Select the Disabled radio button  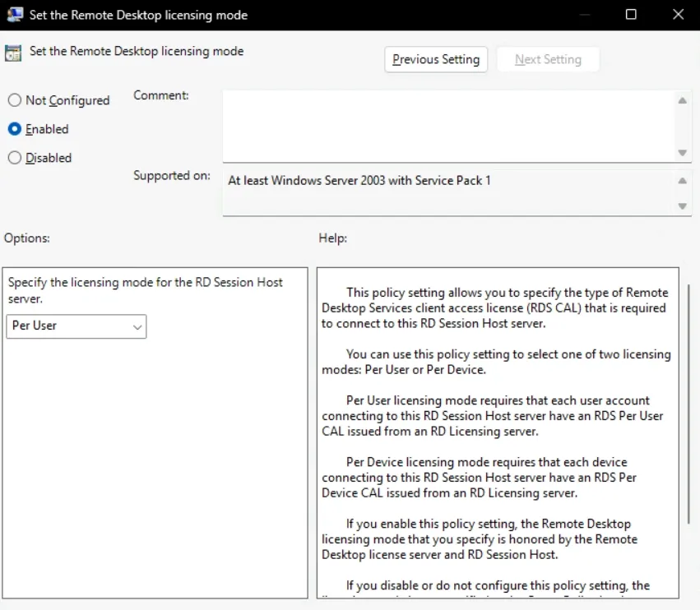(x=15, y=158)
